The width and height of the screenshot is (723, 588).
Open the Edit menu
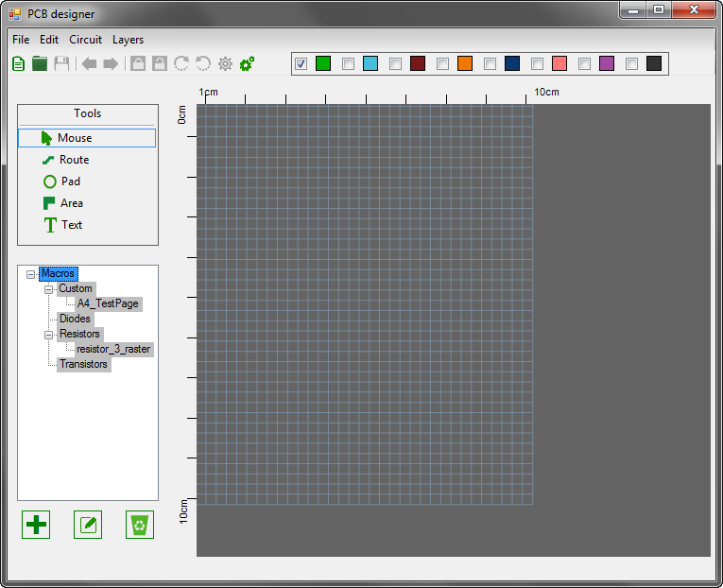click(49, 40)
